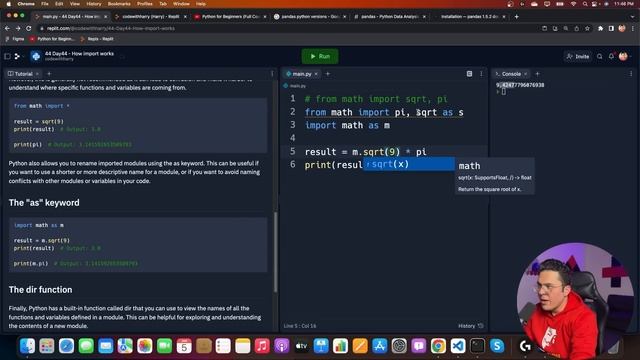Image resolution: width=640 pixels, height=360 pixels.
Task: Click the version control icon beside sidebar toggle
Action: pos(17,56)
